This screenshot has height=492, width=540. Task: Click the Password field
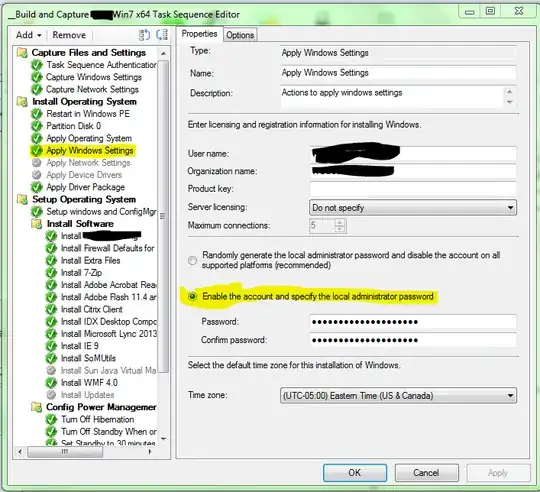[413, 322]
